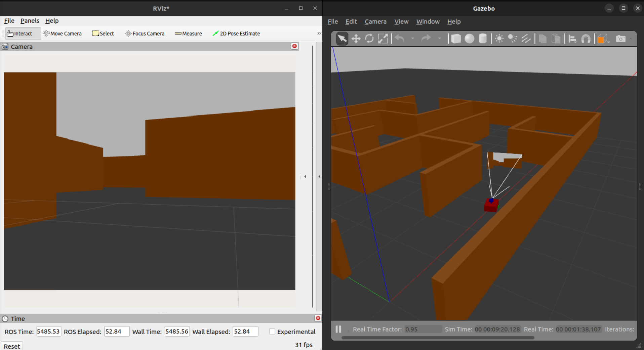Select the scale mode tool in Gazebo
Image resolution: width=644 pixels, height=350 pixels.
pyautogui.click(x=383, y=39)
